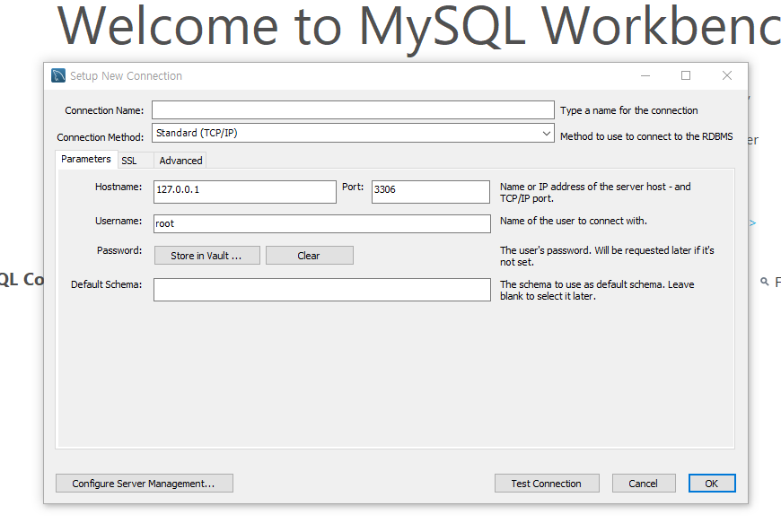781x532 pixels.
Task: Open Configure Server Management
Action: pos(144,484)
